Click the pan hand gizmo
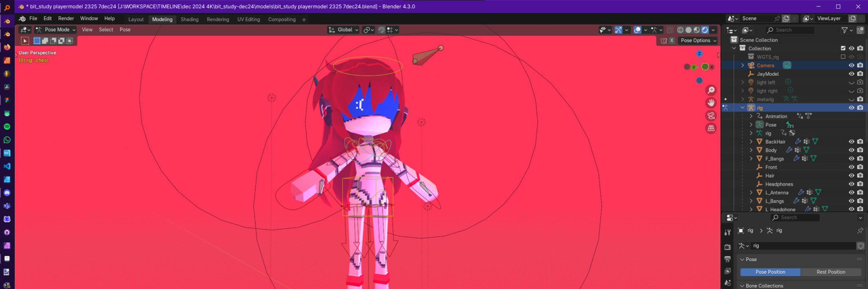The image size is (868, 289). (711, 103)
